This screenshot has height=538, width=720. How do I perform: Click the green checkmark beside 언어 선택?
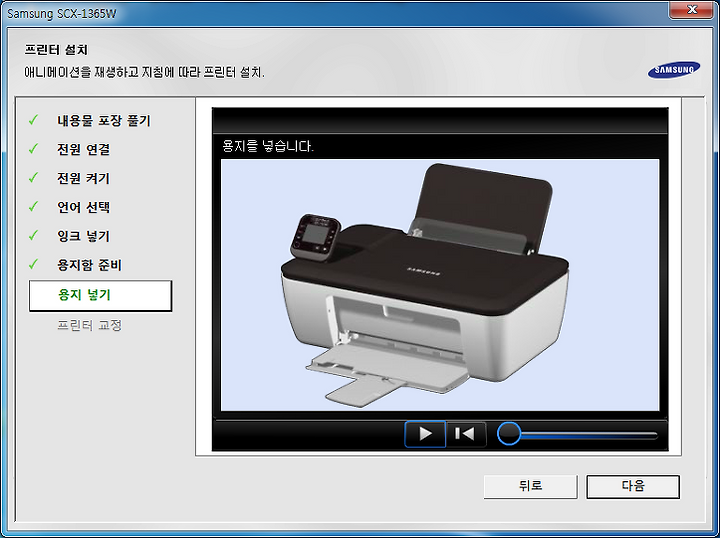pyautogui.click(x=34, y=206)
